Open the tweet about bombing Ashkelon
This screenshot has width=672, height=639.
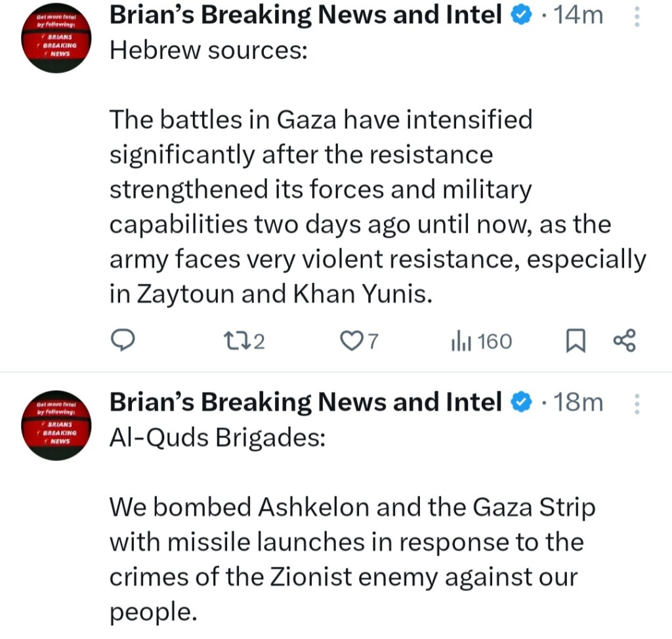point(351,560)
